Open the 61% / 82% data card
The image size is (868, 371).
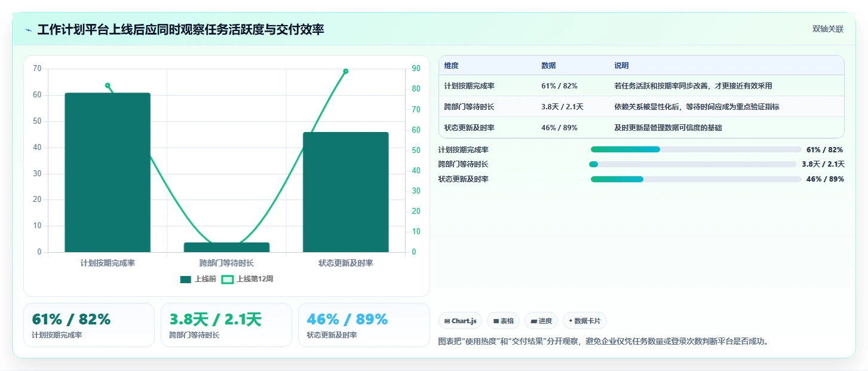click(89, 325)
